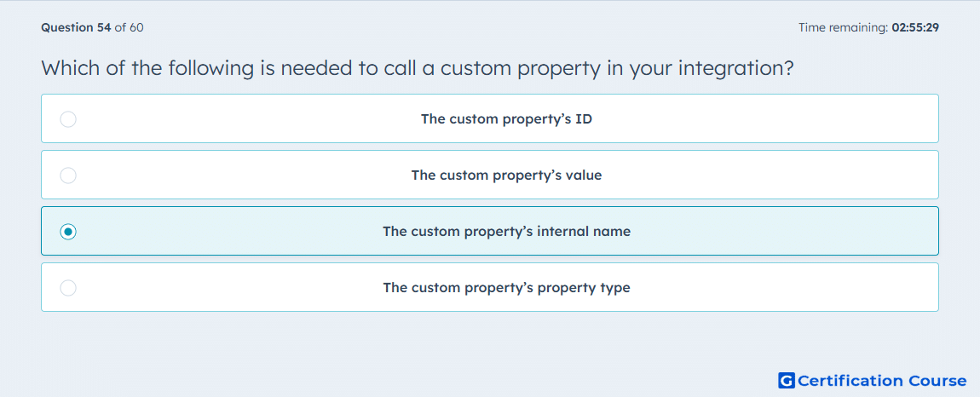Click the bold "Question 54" counter
The width and height of the screenshot is (980, 397).
click(x=76, y=27)
